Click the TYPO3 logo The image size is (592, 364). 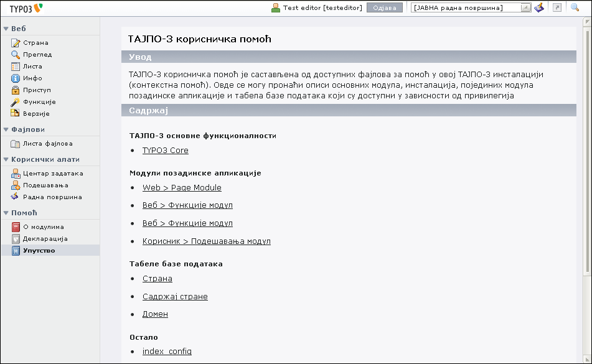click(x=26, y=8)
